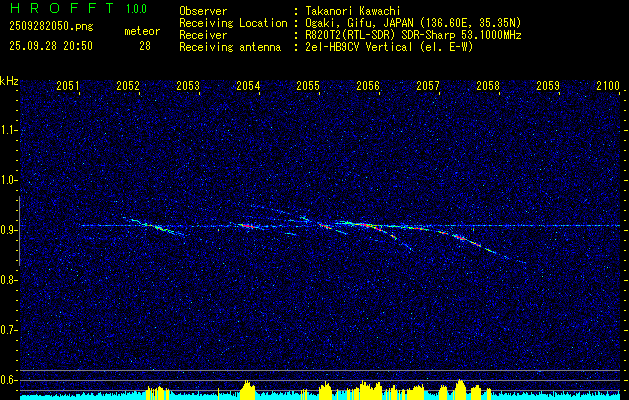Click the observer name Takanori Kawachi
The width and height of the screenshot is (629, 400).
(353, 11)
